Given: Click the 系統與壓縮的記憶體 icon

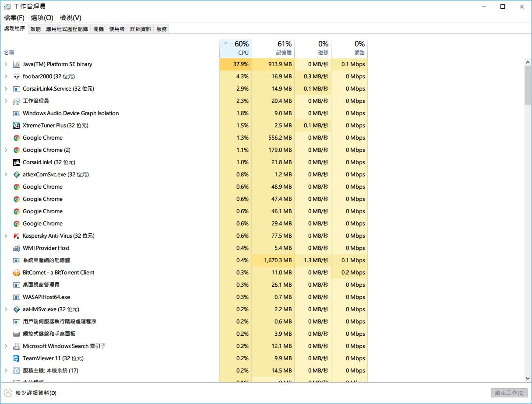Looking at the screenshot, I should click(x=17, y=260).
